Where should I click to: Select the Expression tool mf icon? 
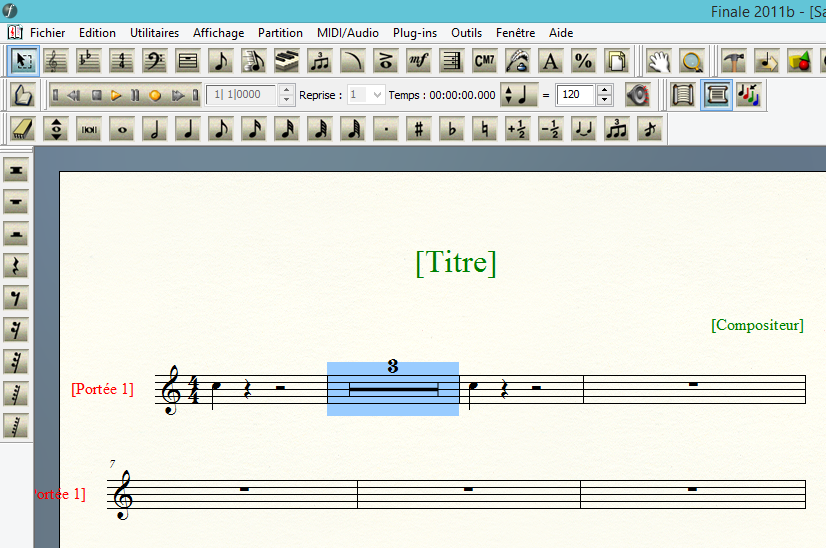coord(419,61)
